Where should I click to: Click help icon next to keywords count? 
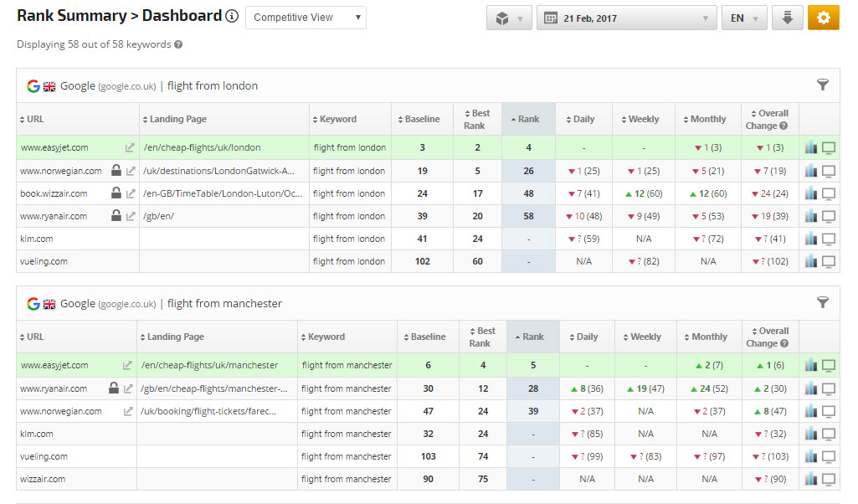pos(178,45)
